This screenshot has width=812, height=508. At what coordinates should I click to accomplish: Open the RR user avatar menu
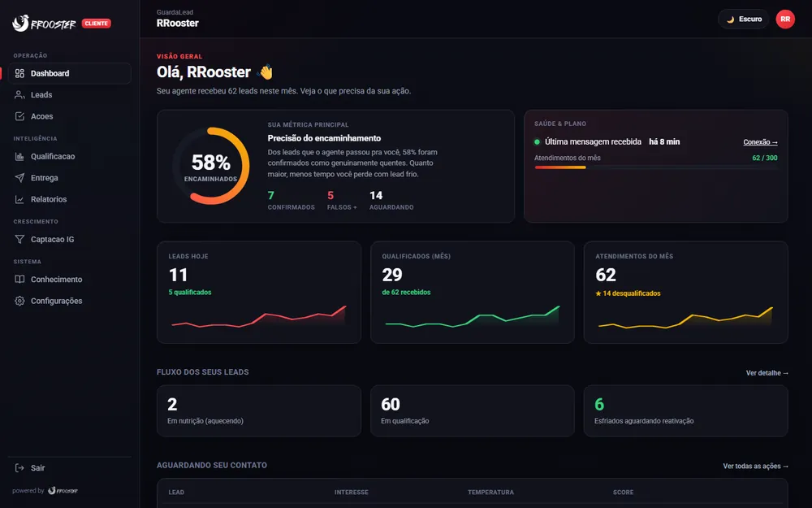[785, 20]
